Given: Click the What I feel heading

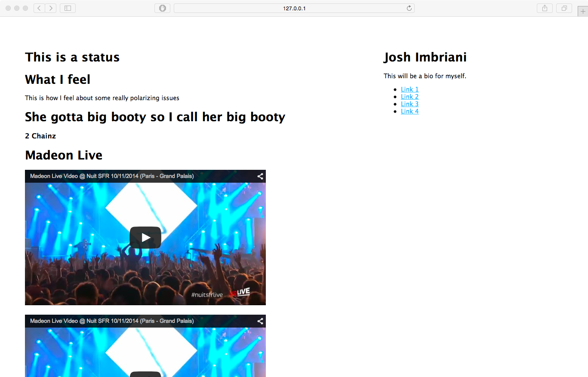Looking at the screenshot, I should click(58, 80).
